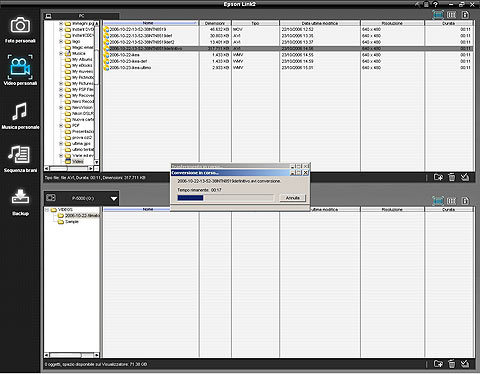Switch top PC pane to column list view

pos(451,15)
